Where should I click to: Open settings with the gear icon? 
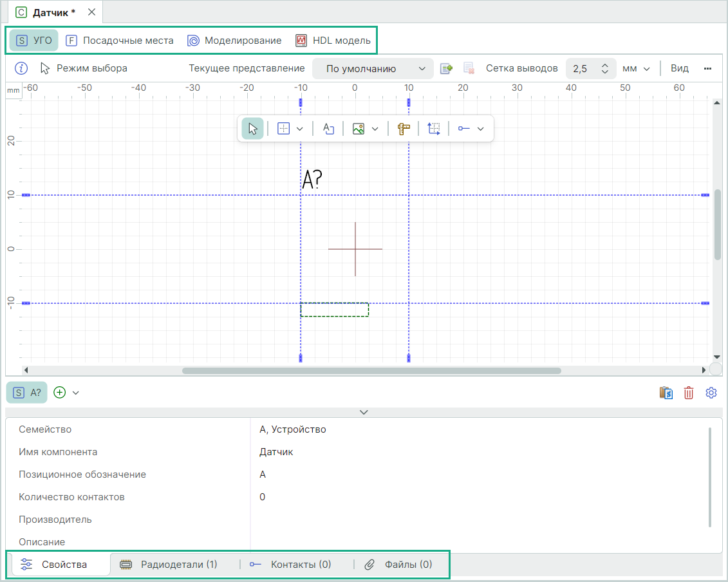click(711, 393)
